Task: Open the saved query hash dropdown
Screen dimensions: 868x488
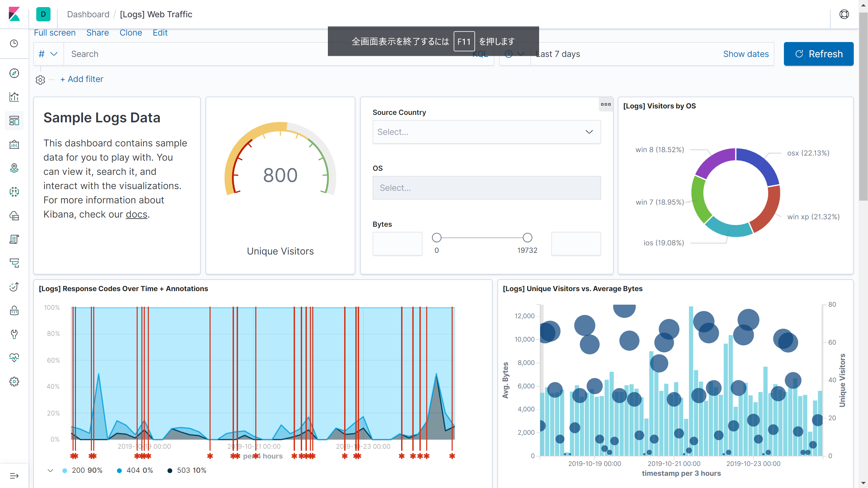Action: 48,54
